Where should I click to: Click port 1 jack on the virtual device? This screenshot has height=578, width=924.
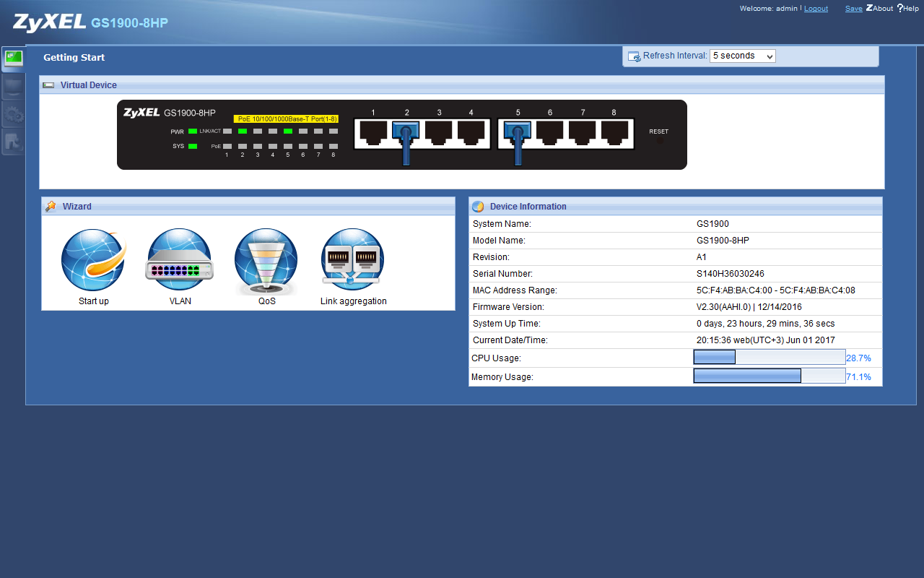(373, 134)
